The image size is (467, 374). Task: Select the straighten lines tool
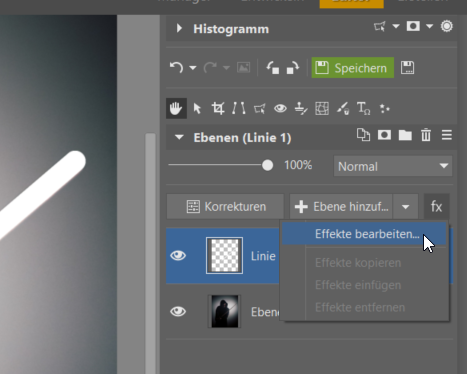[239, 108]
